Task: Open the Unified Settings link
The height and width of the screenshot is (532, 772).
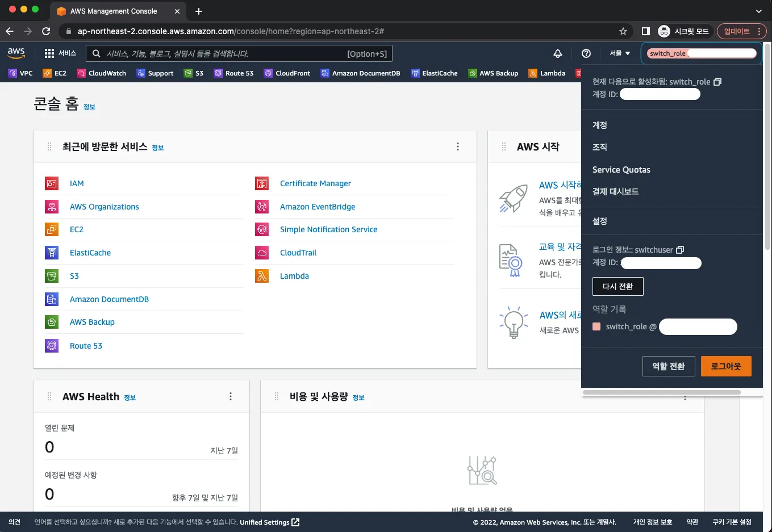Action: pos(270,522)
